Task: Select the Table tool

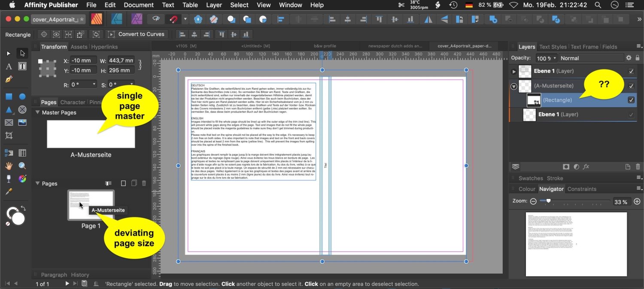Action: pos(22,153)
